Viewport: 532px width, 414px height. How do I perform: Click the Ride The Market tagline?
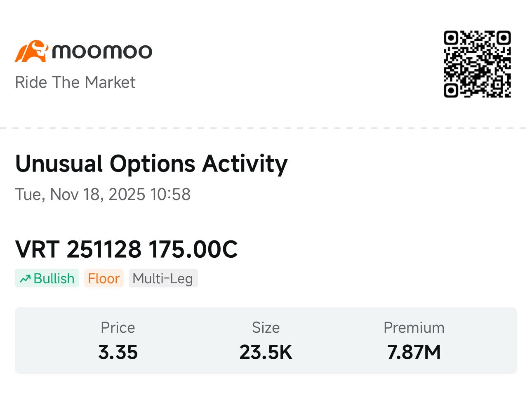[x=75, y=82]
